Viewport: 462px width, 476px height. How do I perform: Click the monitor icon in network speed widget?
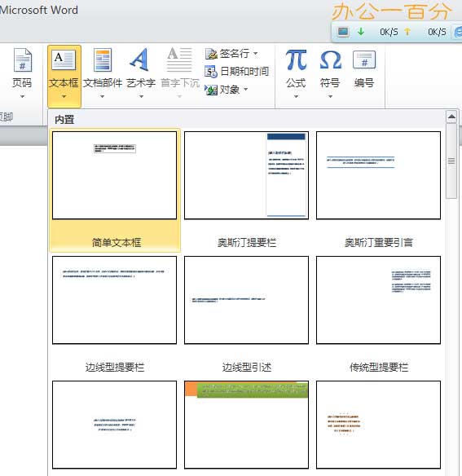[343, 32]
